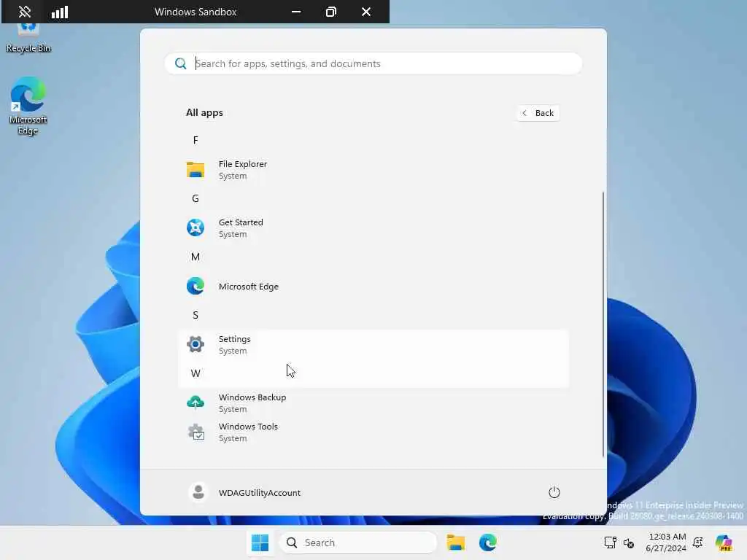Open WDAGUtilityAccount user profile menu
The image size is (747, 560).
(x=244, y=492)
